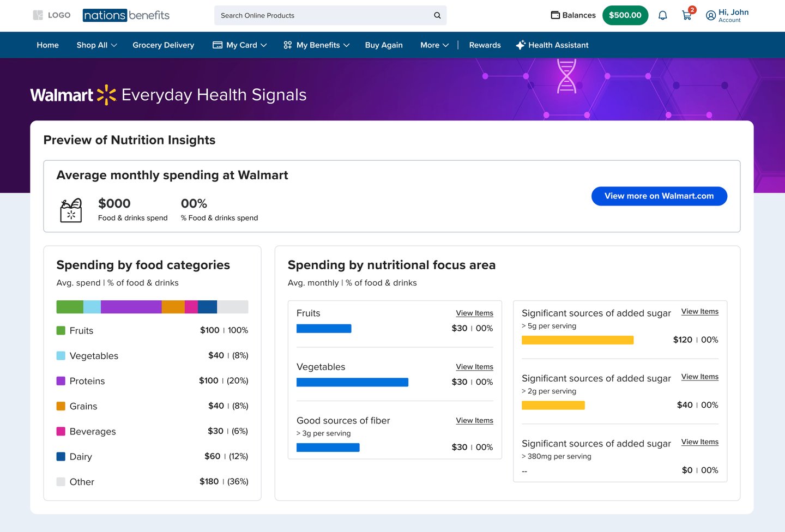Open the More menu label

pos(430,45)
